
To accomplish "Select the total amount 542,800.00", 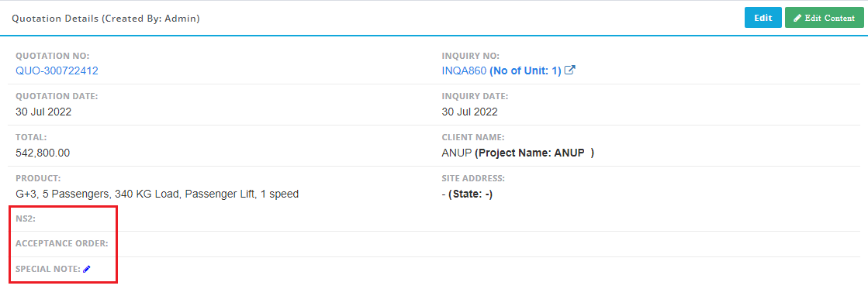I will (43, 153).
